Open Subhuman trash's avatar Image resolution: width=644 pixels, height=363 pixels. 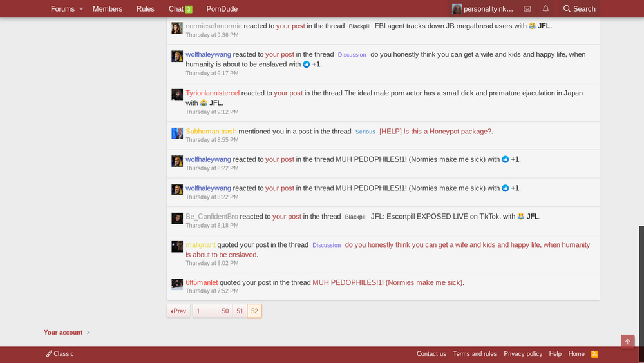pyautogui.click(x=177, y=133)
